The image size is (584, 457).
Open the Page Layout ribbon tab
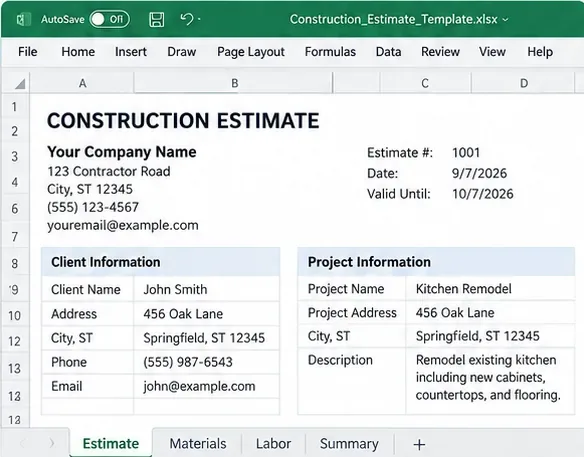click(251, 52)
